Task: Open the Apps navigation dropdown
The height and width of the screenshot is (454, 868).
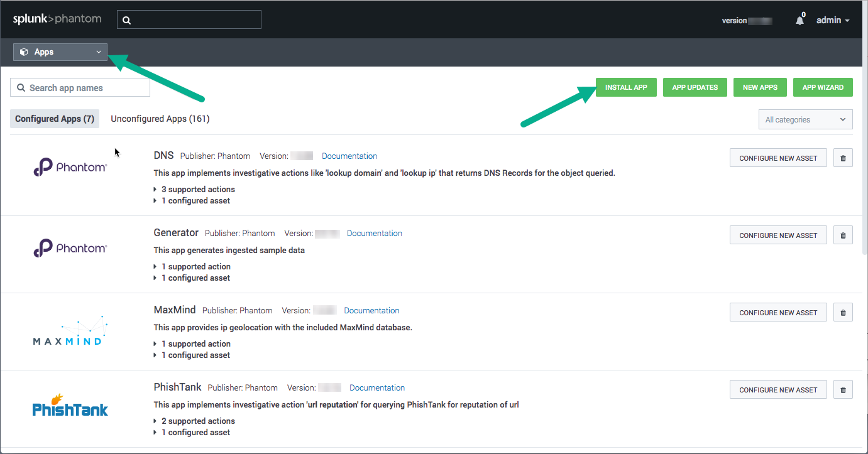Action: pyautogui.click(x=60, y=52)
